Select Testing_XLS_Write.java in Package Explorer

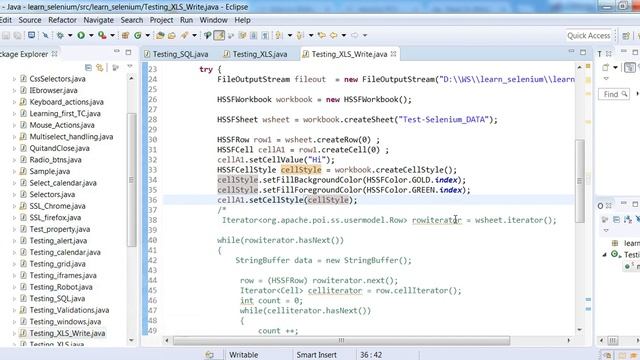[x=67, y=333]
